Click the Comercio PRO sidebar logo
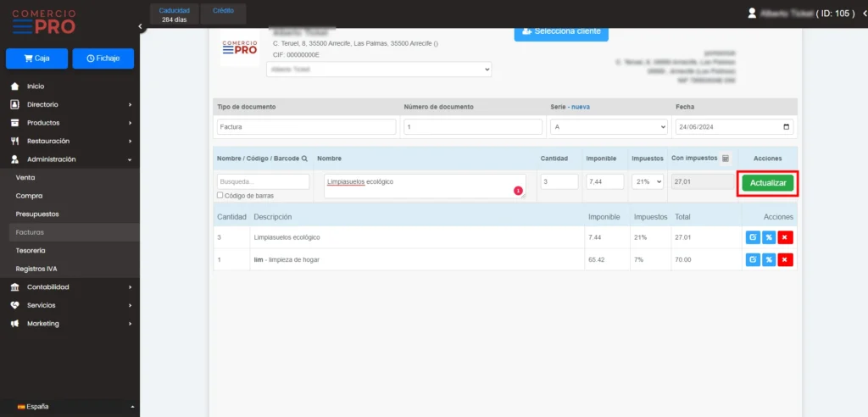The height and width of the screenshot is (417, 868). (x=44, y=22)
